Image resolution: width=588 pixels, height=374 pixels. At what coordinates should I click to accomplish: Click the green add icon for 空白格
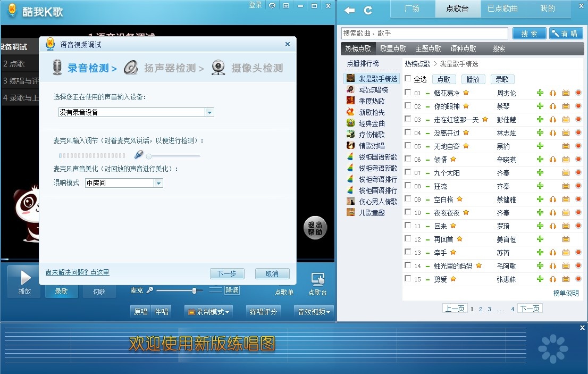[540, 199]
